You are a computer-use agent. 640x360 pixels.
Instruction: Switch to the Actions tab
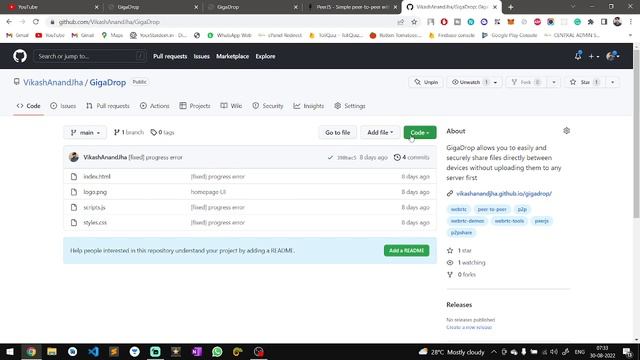(x=155, y=106)
